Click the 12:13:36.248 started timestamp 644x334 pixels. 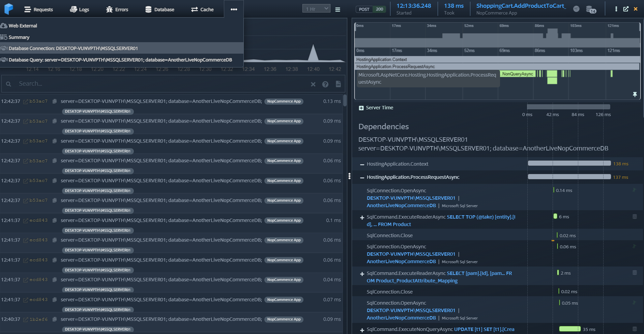tap(414, 6)
